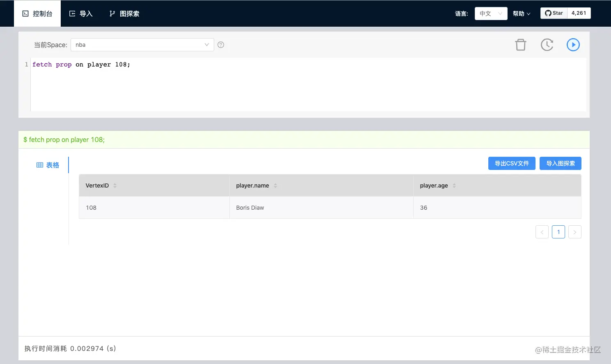This screenshot has height=364, width=611.
Task: Click 导出CSV文件 button
Action: click(x=512, y=163)
